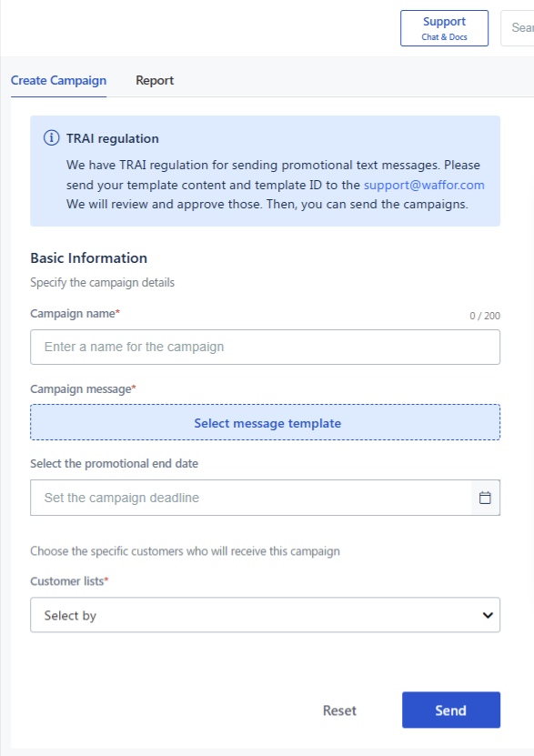The image size is (534, 756).
Task: Focus the Campaign name input field
Action: pyautogui.click(x=265, y=348)
